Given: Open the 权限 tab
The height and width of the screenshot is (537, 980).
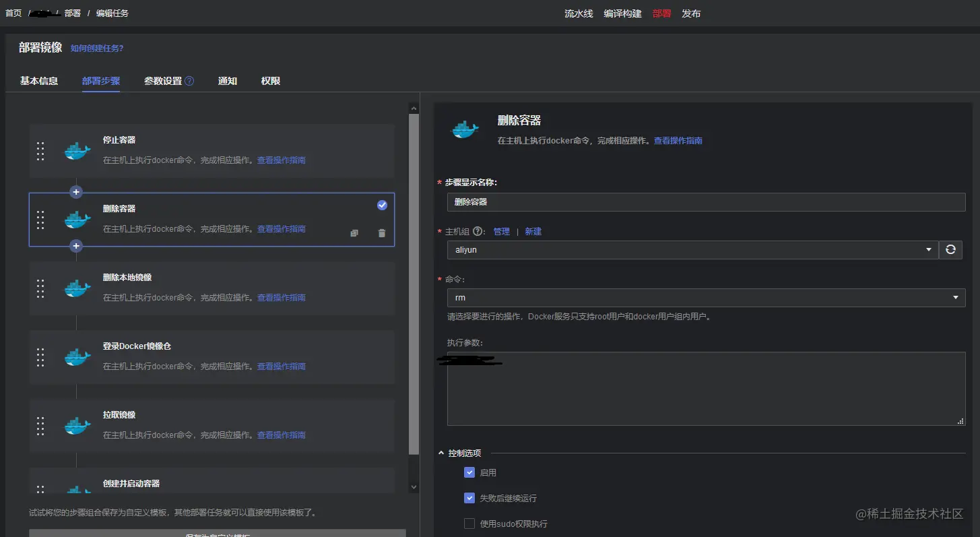Looking at the screenshot, I should [271, 81].
